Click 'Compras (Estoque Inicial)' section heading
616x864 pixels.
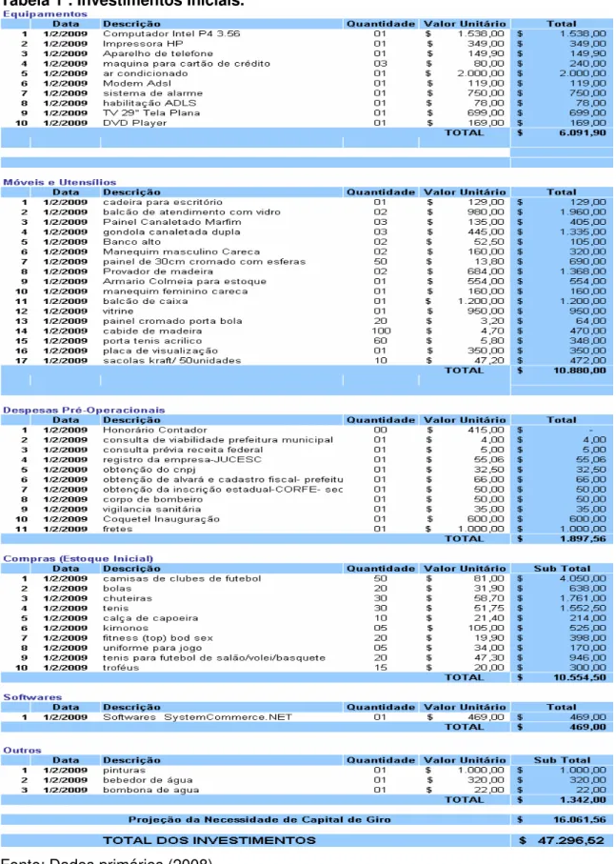pos(78,559)
